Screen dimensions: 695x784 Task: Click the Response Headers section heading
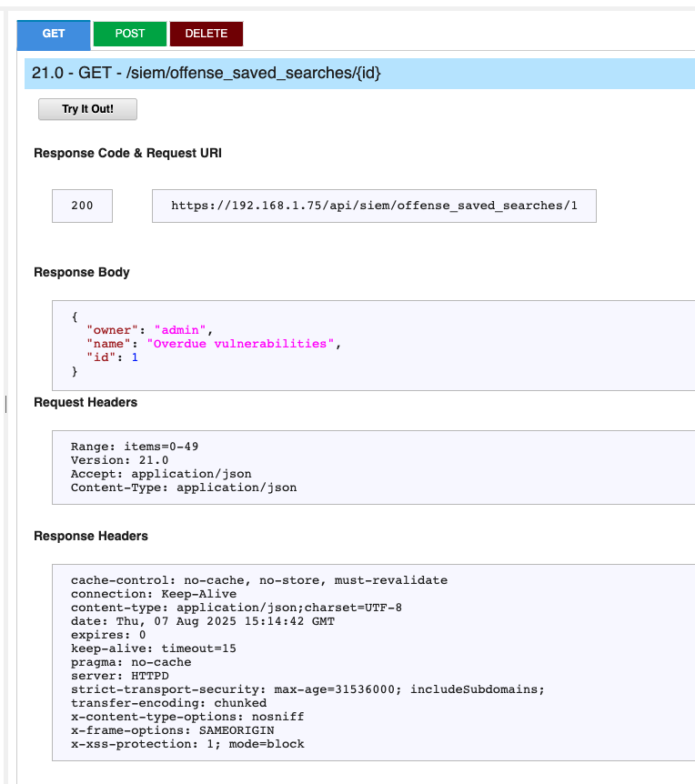[91, 536]
